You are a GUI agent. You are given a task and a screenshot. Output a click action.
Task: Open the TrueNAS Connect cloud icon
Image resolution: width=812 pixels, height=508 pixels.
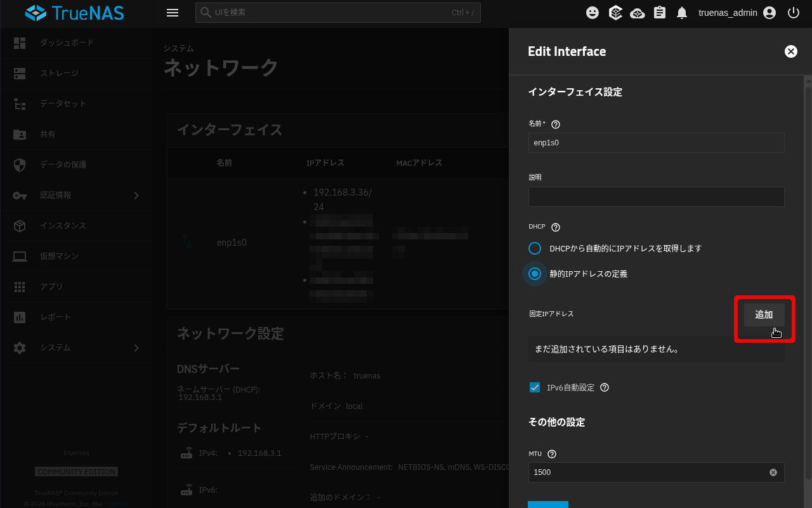(x=638, y=13)
